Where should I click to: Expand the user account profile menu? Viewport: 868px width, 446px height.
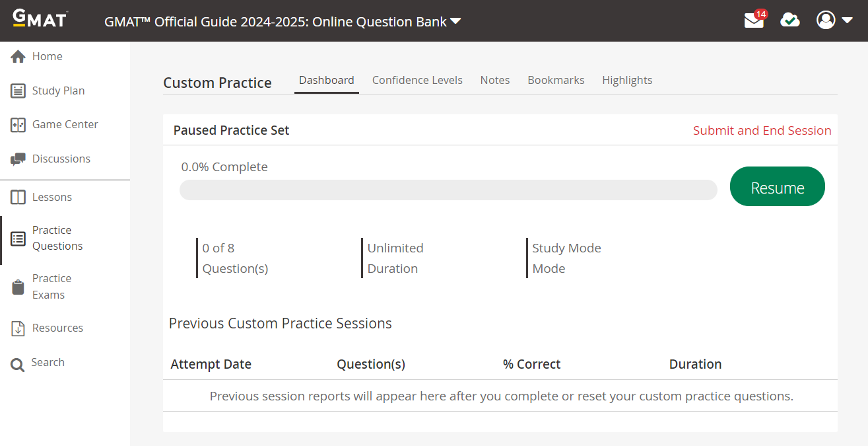click(834, 20)
